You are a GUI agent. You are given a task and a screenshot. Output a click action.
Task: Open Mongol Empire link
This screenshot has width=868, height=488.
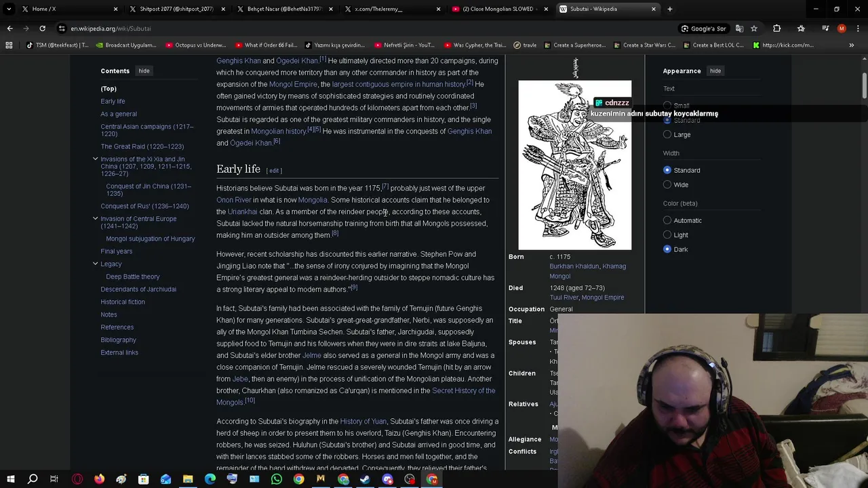coord(293,84)
